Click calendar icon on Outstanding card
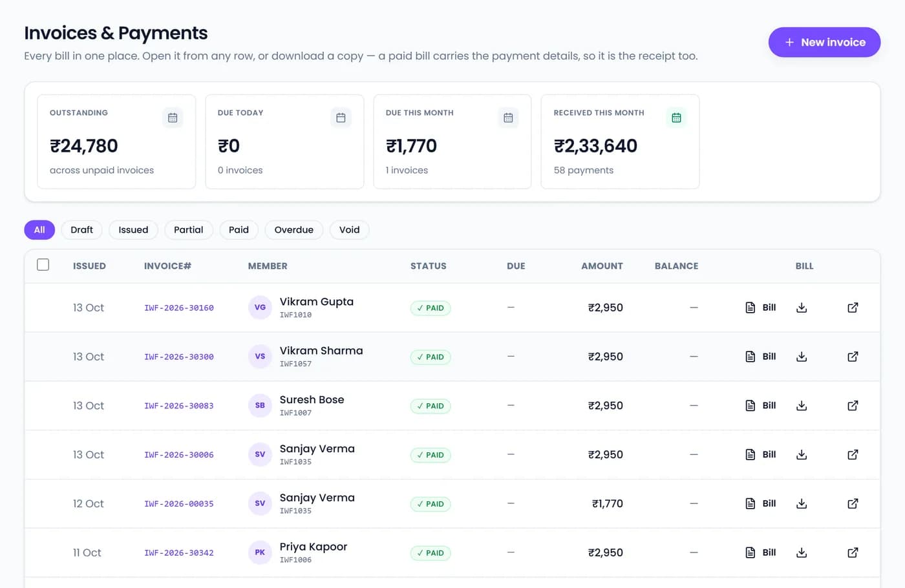This screenshot has height=588, width=905. (x=173, y=118)
